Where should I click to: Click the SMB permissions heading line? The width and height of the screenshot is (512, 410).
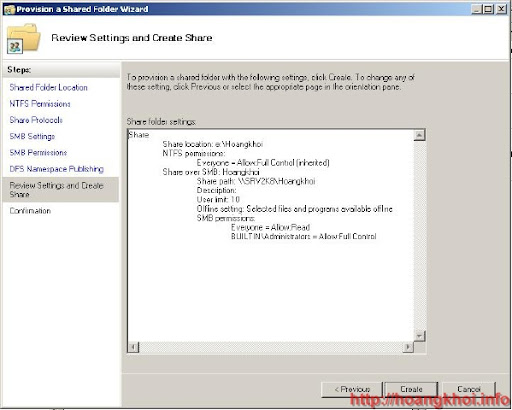click(x=226, y=218)
